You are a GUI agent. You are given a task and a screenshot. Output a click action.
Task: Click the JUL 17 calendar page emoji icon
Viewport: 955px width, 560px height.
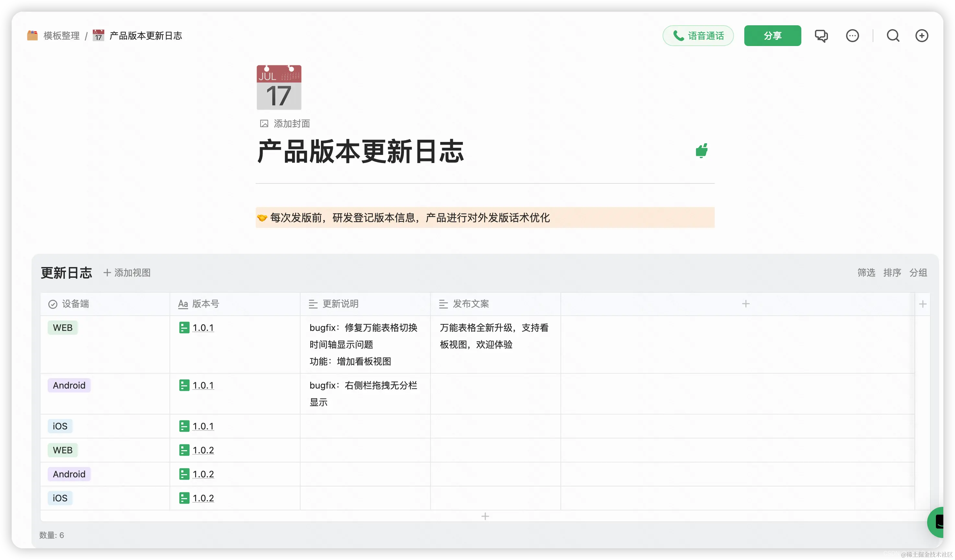pos(278,87)
